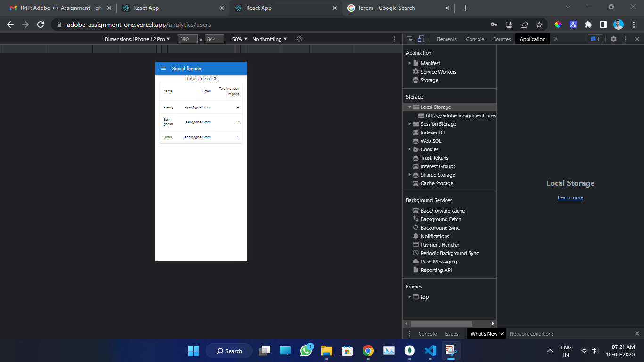644x362 pixels.
Task: Open the 50% zoom dropdown
Action: pos(239,39)
